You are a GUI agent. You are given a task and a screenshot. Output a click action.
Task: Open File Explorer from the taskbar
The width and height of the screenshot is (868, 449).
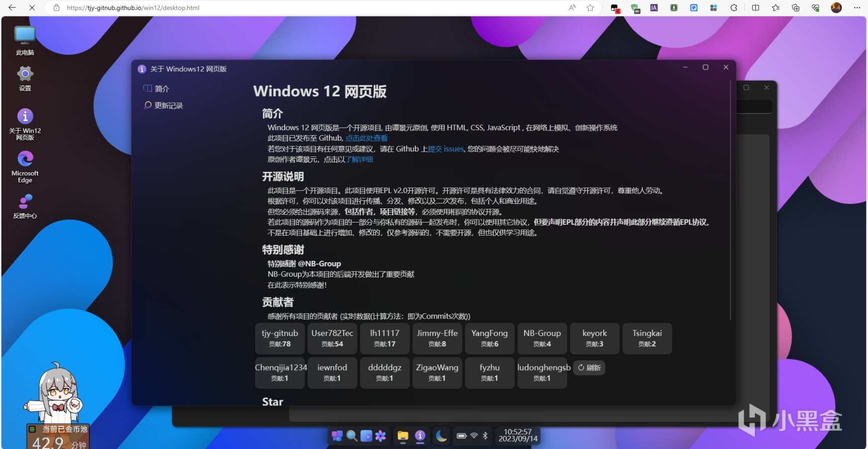point(403,435)
